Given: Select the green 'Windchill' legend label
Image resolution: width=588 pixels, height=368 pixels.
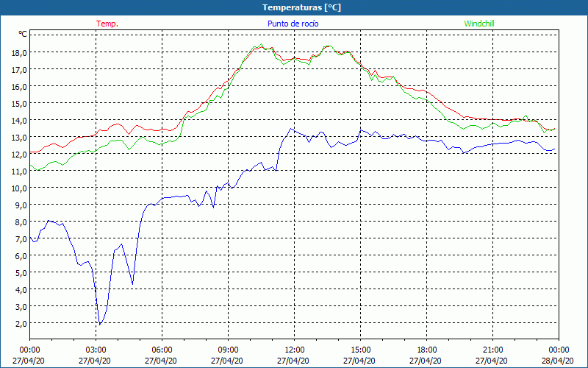Looking at the screenshot, I should pos(479,24).
